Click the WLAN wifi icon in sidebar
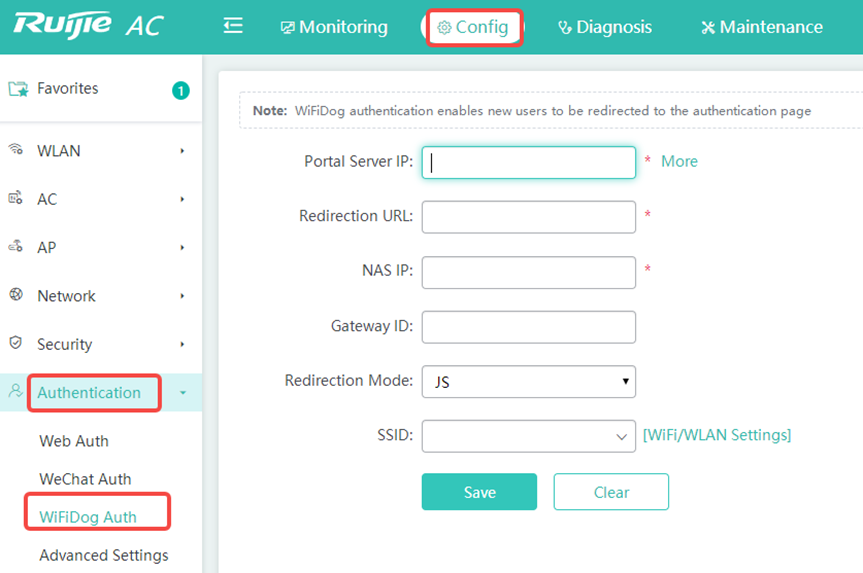 point(16,149)
